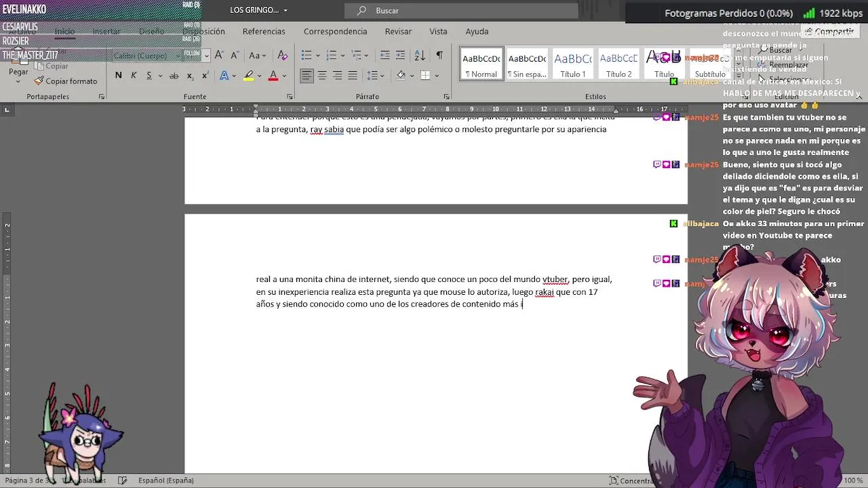Open the Correspondencia ribbon tab
The image size is (868, 488).
coord(335,31)
